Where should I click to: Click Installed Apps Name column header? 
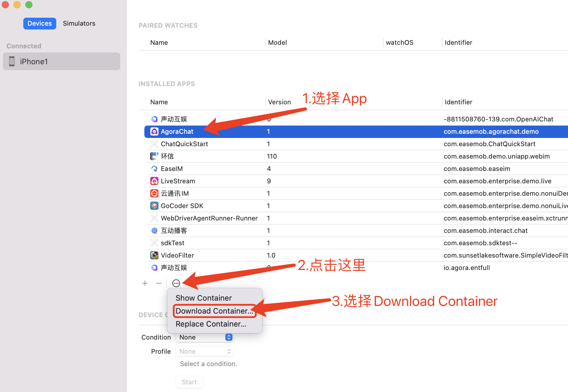[159, 102]
